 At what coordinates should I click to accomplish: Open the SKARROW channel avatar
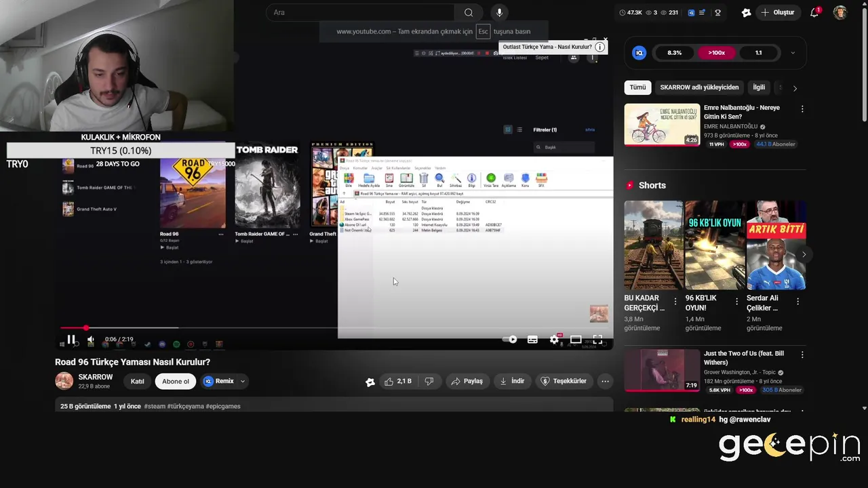point(64,381)
